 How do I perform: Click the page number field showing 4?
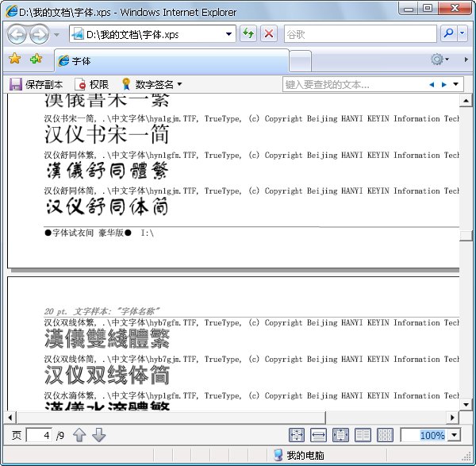(39, 435)
